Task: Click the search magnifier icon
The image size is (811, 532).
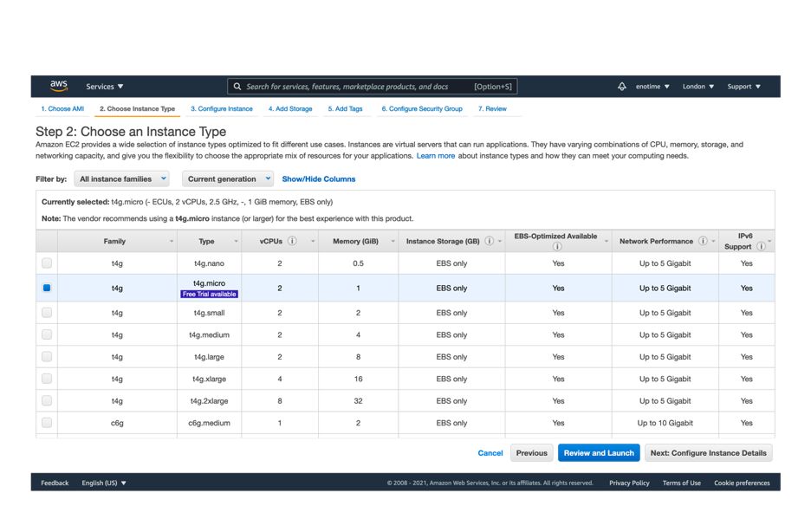Action: tap(237, 87)
